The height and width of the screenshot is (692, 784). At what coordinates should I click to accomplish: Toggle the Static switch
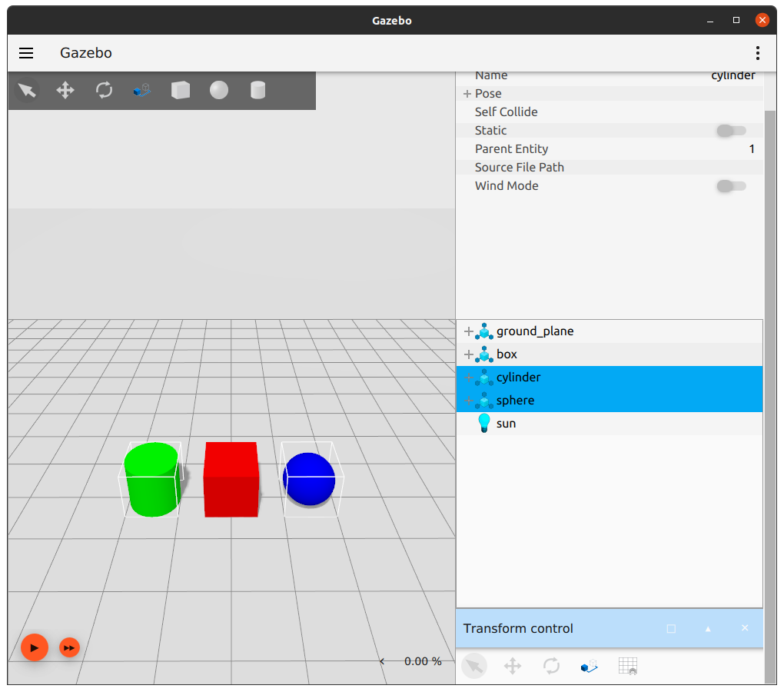tap(731, 131)
